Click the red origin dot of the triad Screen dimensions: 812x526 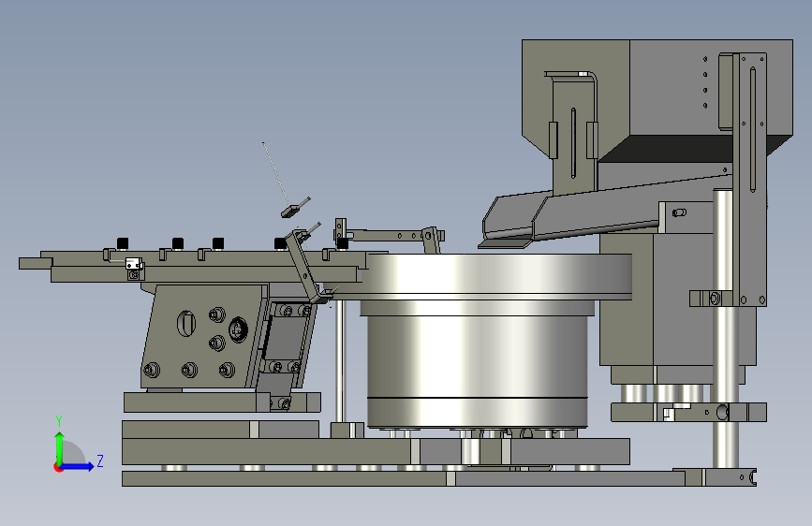[x=58, y=467]
